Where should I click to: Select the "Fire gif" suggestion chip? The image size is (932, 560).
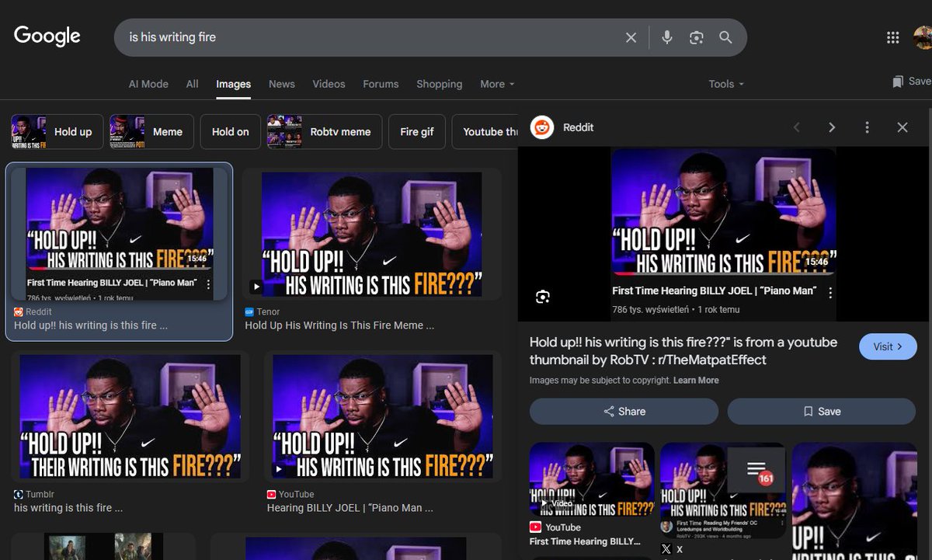417,132
